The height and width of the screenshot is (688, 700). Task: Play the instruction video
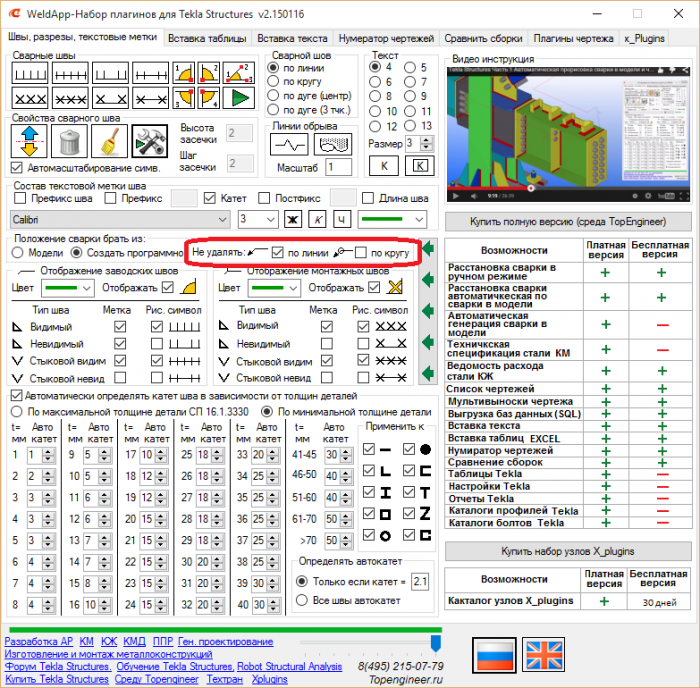click(x=455, y=196)
